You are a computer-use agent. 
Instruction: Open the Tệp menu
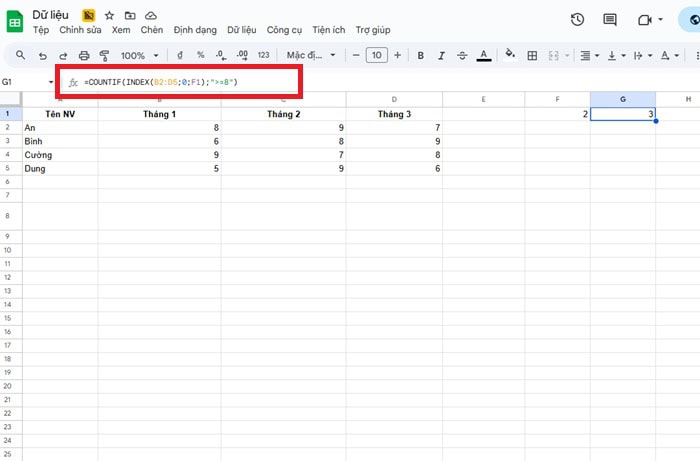click(41, 30)
